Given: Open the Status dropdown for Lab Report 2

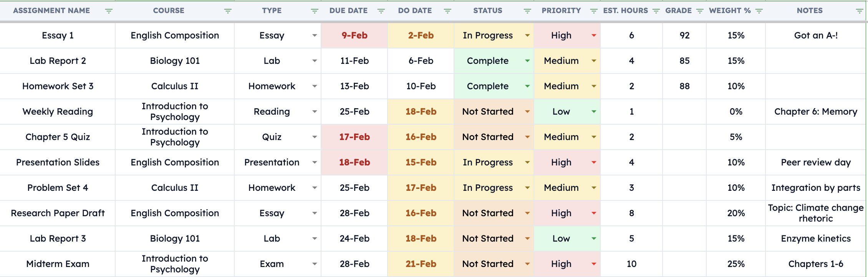Looking at the screenshot, I should (x=527, y=61).
